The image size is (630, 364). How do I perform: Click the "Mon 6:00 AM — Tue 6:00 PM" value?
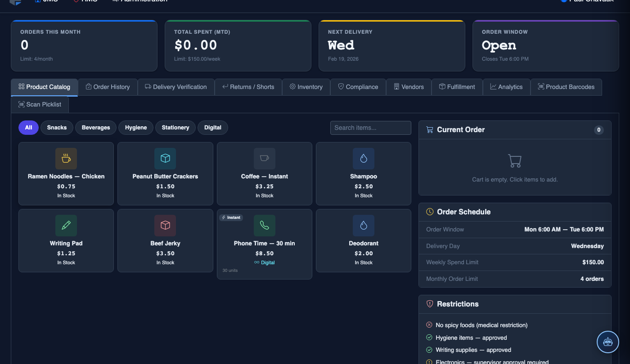(x=564, y=229)
